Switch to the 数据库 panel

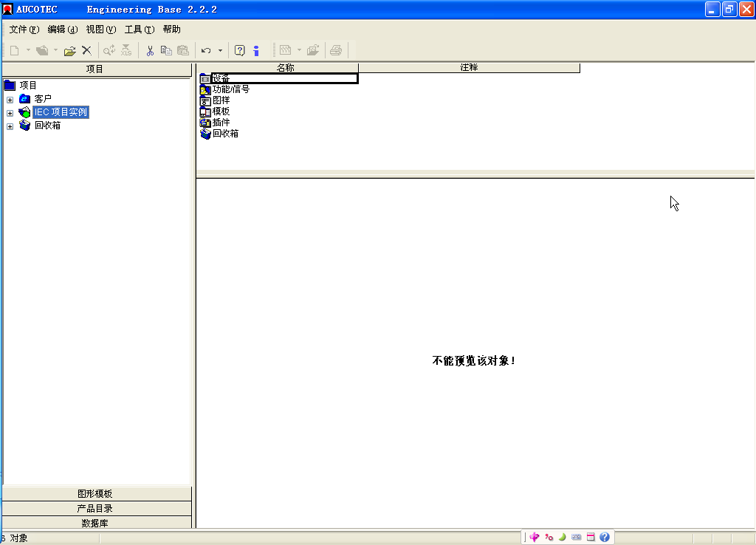tap(97, 524)
